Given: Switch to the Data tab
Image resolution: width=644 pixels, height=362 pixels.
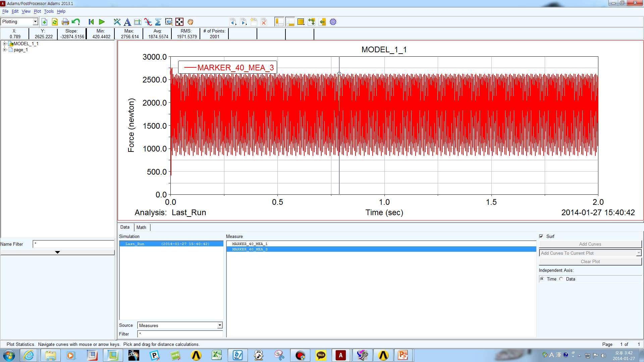Looking at the screenshot, I should click(x=125, y=227).
